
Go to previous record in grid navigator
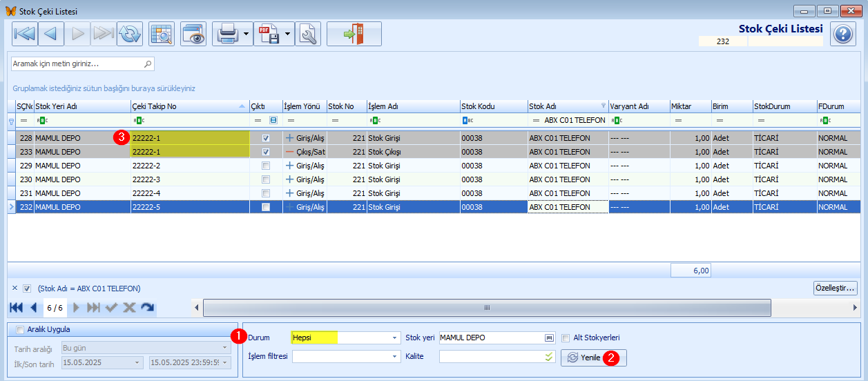[33, 307]
